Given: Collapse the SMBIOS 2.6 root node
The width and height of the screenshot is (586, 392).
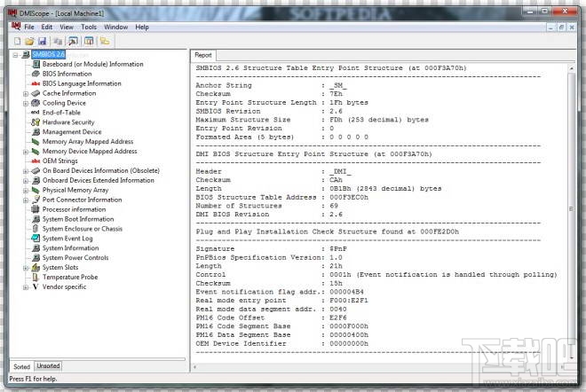Looking at the screenshot, I should coord(16,55).
